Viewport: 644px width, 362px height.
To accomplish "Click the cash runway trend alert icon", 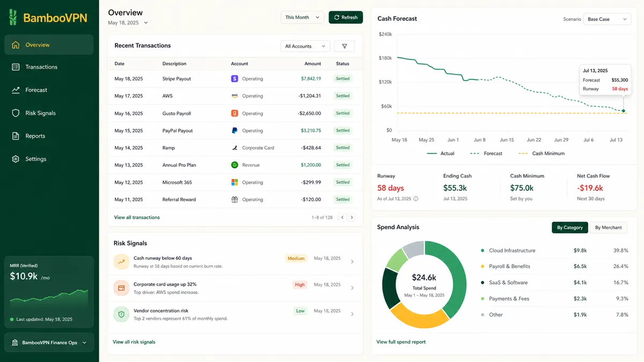I will [121, 262].
